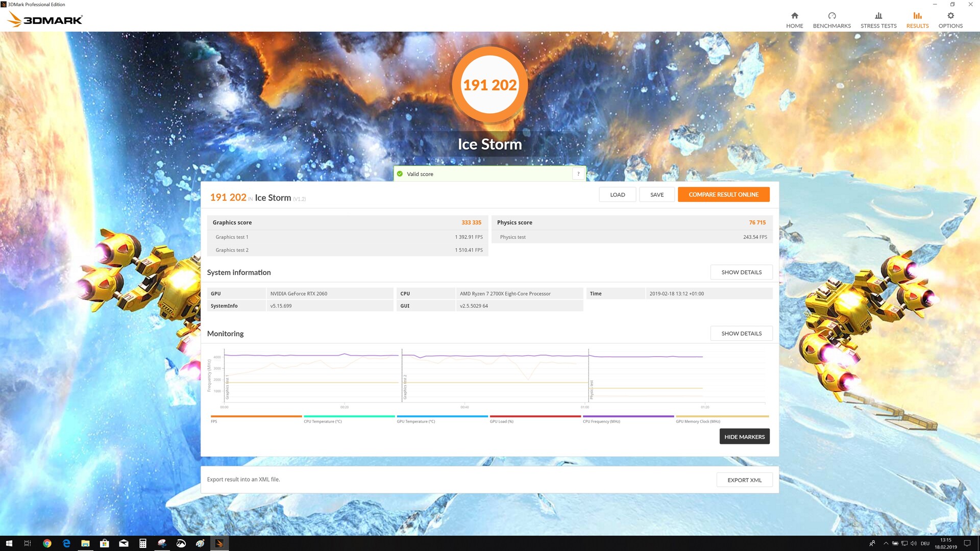
Task: Toggle CPU Frequency purple legend swatch
Action: tap(628, 417)
